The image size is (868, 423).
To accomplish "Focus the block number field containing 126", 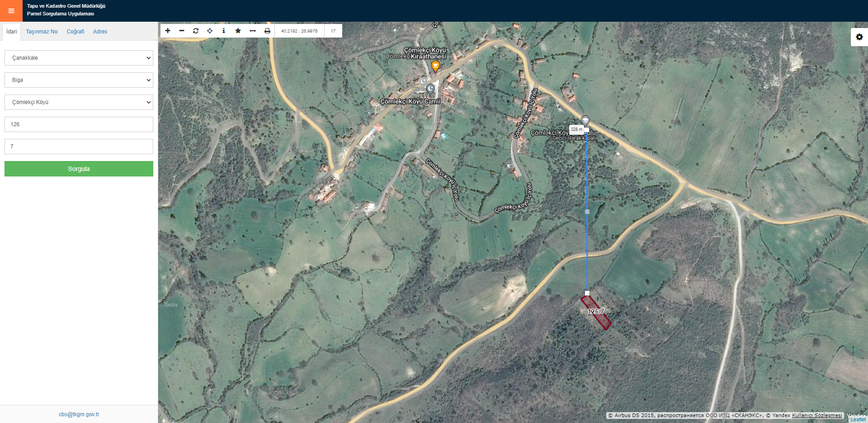I will 79,124.
